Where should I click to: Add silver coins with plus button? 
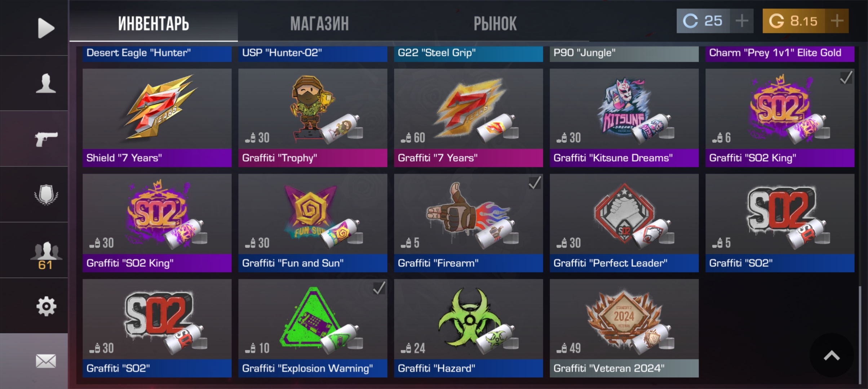point(742,21)
